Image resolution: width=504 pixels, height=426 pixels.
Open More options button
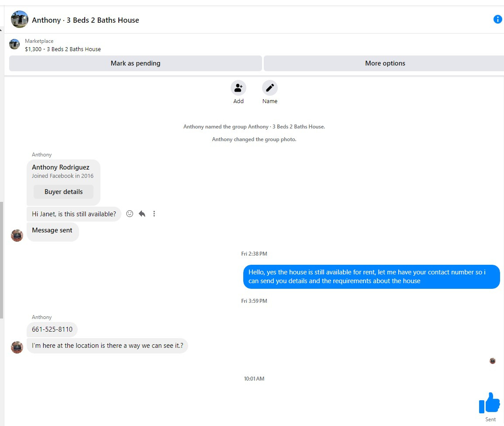tap(385, 63)
